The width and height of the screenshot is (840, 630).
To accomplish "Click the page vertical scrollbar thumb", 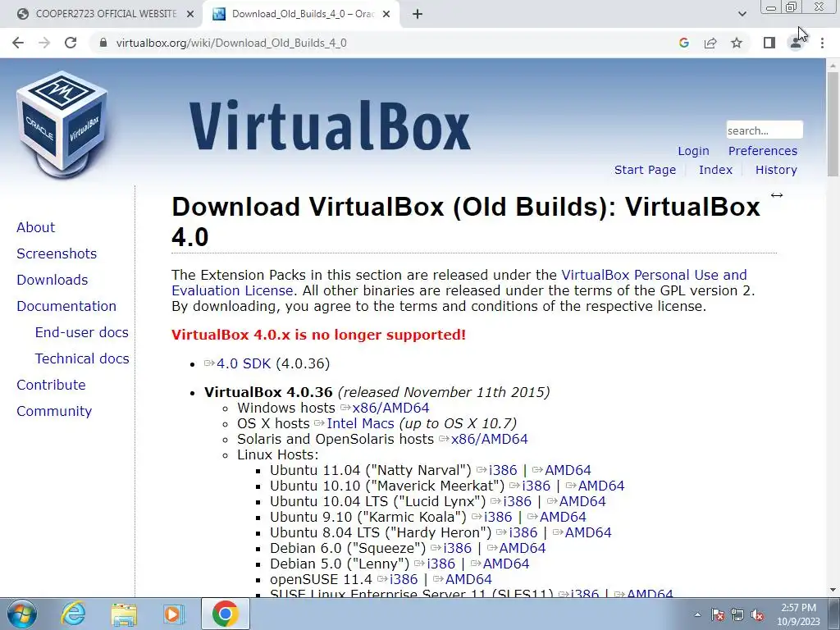I will [833, 125].
